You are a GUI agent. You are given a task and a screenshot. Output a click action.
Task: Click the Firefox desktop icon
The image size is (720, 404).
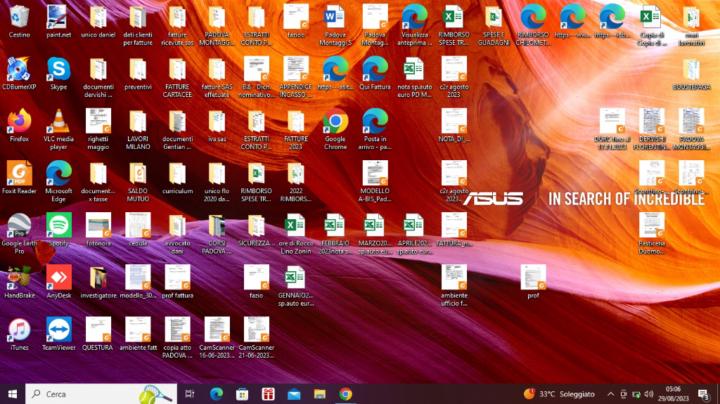19,122
